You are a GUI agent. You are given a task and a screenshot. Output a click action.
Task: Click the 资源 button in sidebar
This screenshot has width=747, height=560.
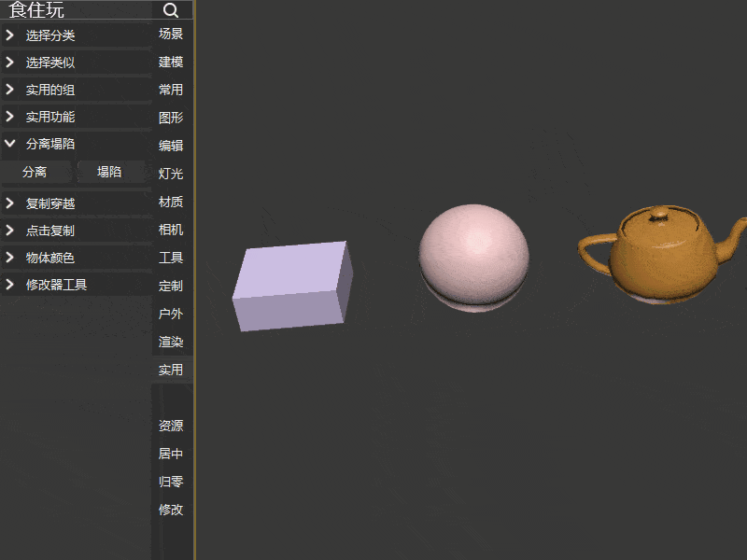pos(171,426)
